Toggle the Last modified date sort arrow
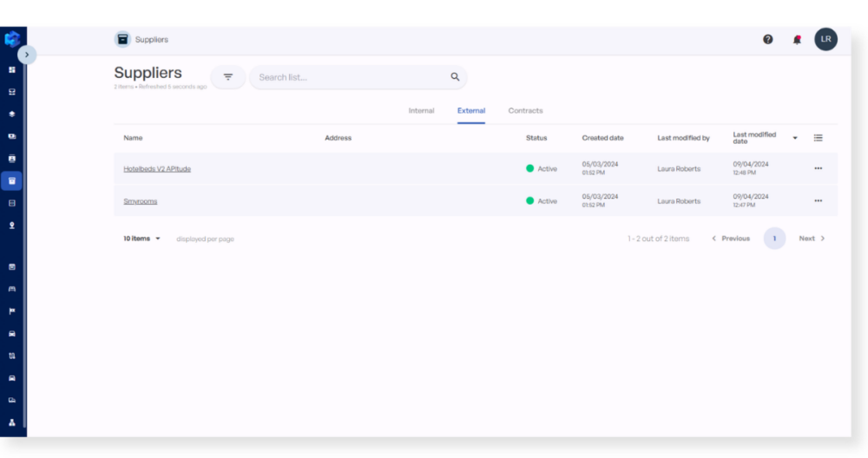This screenshot has height=458, width=868. 795,138
